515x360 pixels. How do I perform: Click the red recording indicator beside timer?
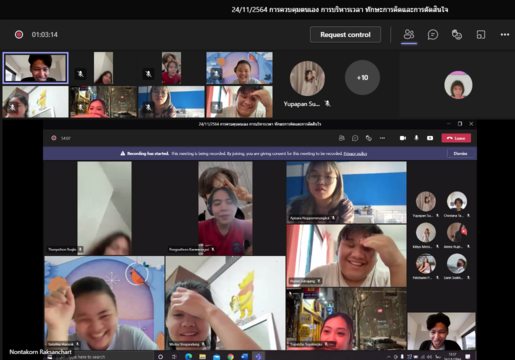19,34
